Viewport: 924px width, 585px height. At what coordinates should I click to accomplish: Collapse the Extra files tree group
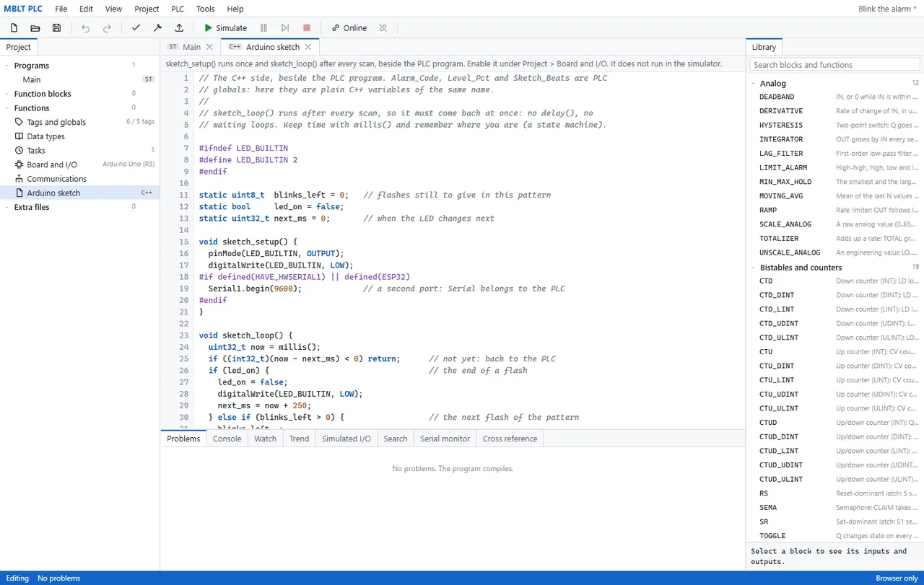[7, 207]
